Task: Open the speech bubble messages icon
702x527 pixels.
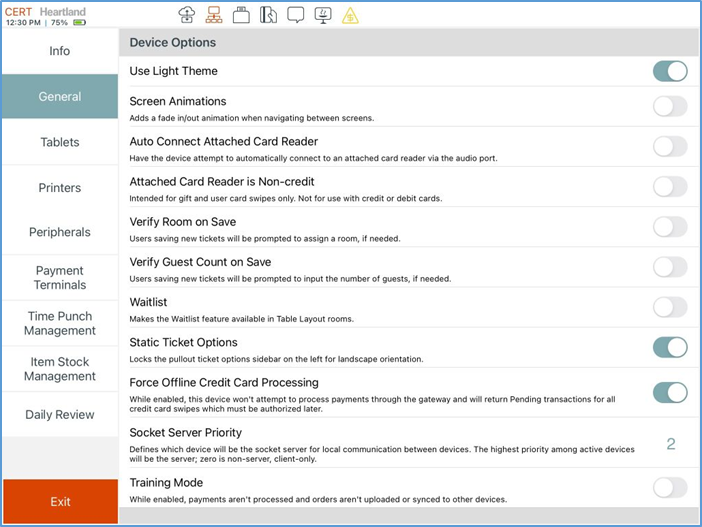Action: (x=296, y=15)
